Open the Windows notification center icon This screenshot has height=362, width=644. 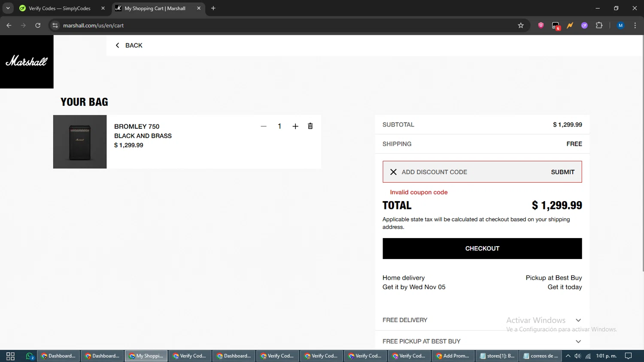click(629, 356)
